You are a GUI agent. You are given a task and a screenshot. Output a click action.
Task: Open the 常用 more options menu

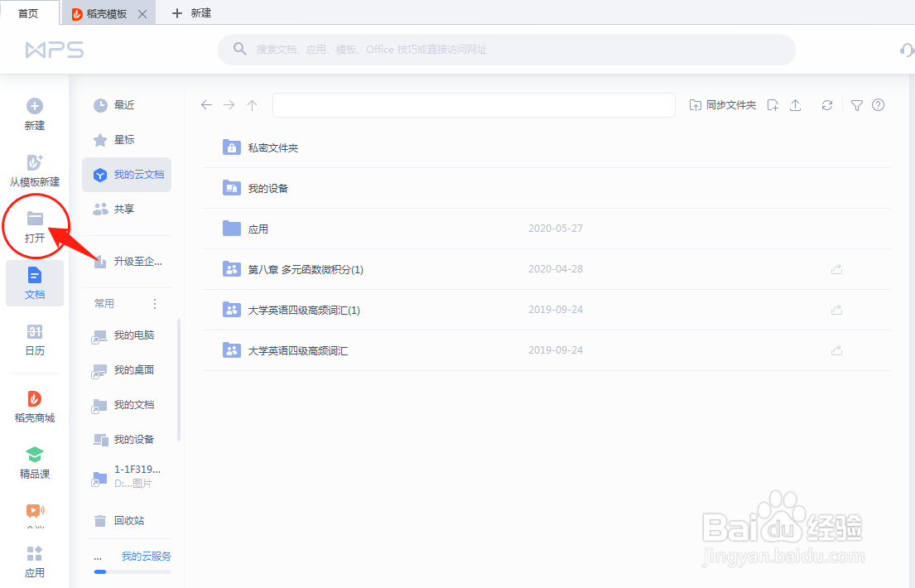tap(154, 303)
